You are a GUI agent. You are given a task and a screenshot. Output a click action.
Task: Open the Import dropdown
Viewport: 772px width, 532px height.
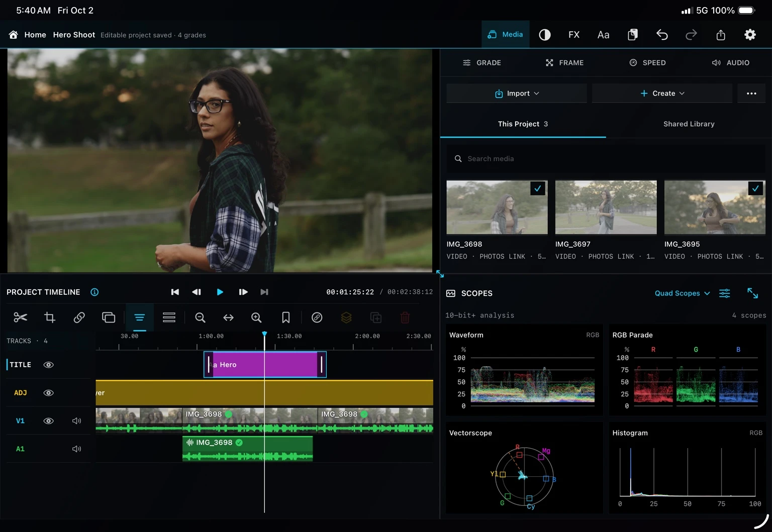517,93
